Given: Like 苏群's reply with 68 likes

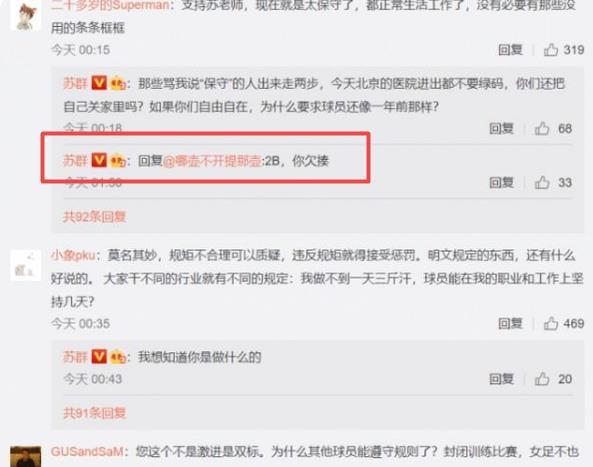Looking at the screenshot, I should tap(542, 129).
